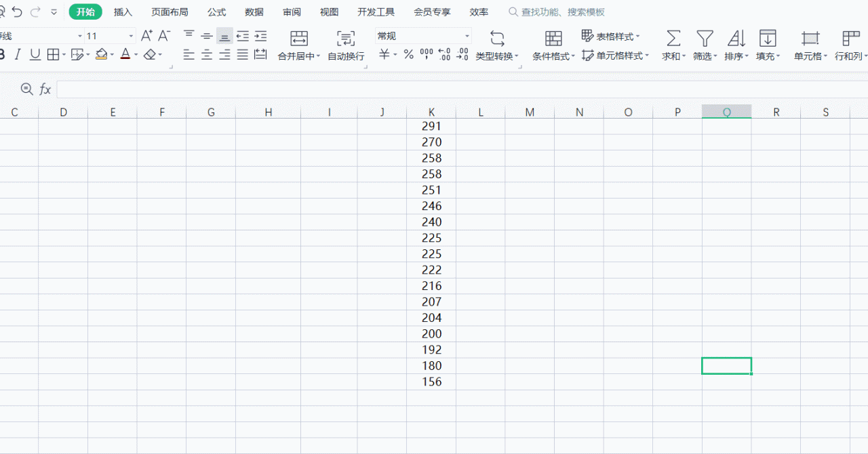Apply middle vertical alignment
This screenshot has height=454, width=868.
coord(207,36)
